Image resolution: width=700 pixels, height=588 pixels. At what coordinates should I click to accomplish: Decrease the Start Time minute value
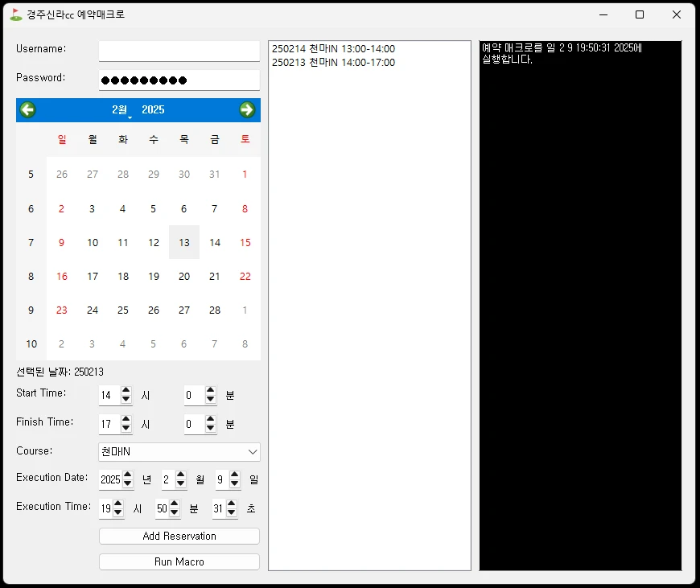click(211, 400)
